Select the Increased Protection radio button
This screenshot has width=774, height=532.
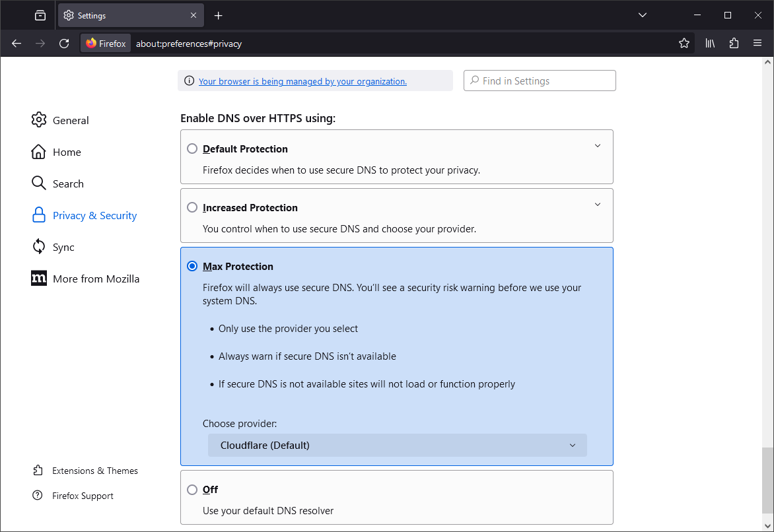[x=192, y=207]
